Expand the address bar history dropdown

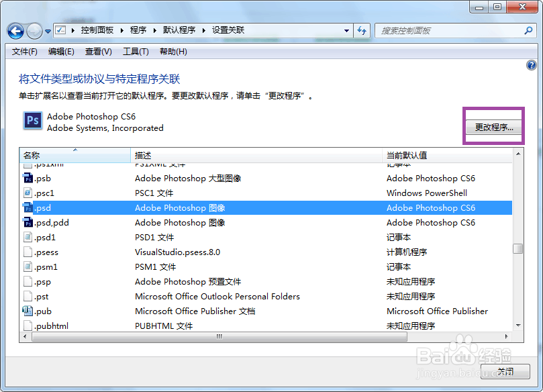coord(346,30)
